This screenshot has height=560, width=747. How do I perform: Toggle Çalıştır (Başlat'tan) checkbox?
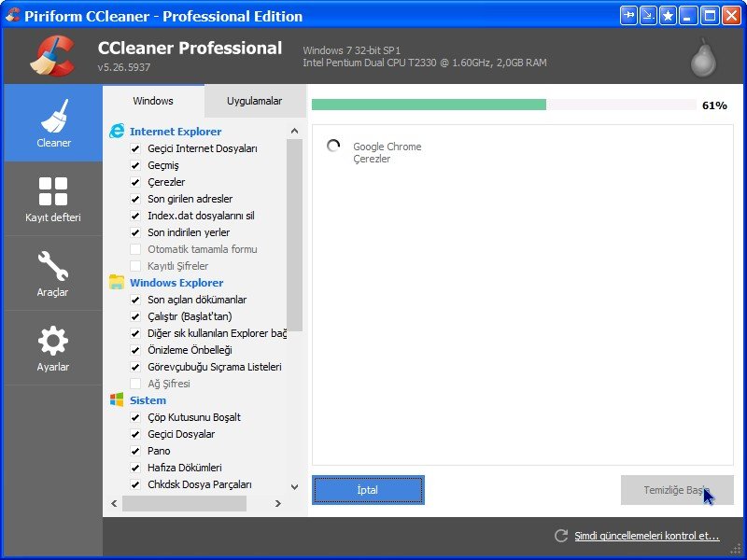[x=135, y=316]
